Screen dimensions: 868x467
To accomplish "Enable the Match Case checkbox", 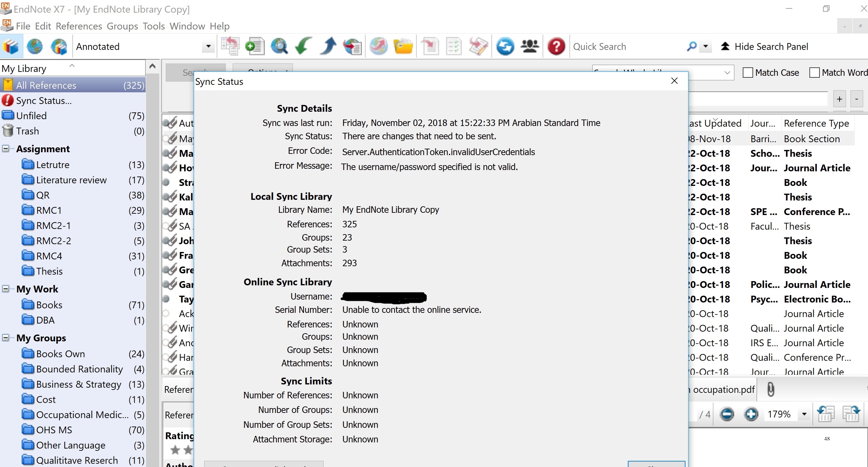I will click(x=748, y=73).
